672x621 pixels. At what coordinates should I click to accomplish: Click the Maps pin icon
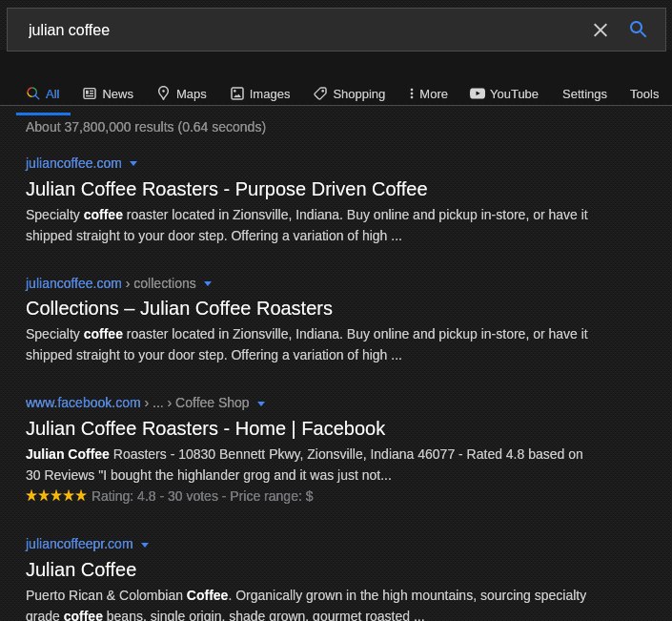(163, 93)
